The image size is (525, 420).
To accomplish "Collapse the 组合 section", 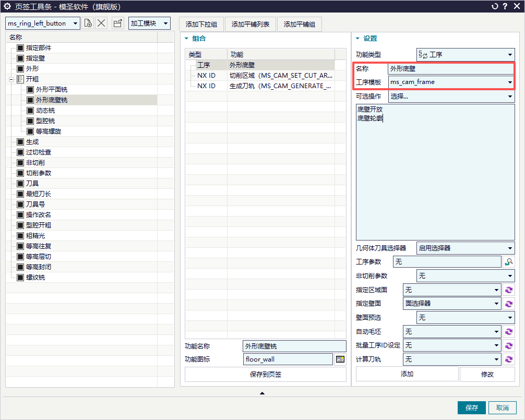I will point(186,39).
